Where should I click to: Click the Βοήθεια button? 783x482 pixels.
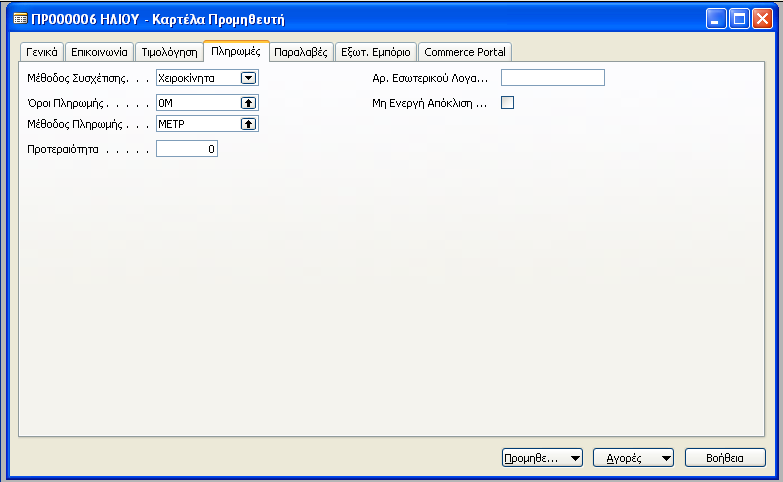point(725,458)
